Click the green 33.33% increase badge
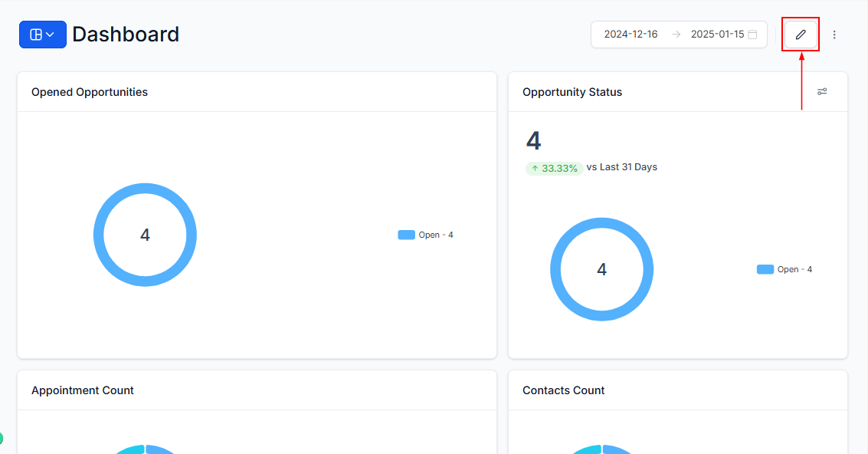Viewport: 868px width, 454px height. tap(554, 168)
